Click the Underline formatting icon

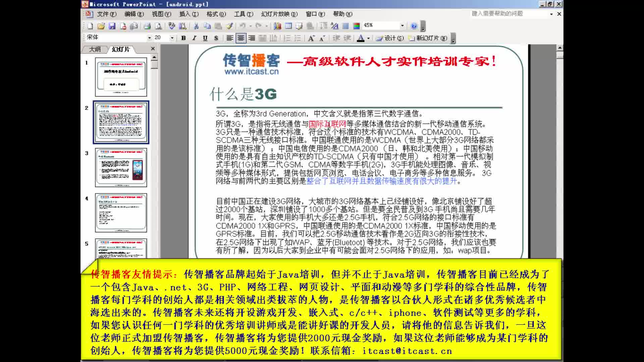pyautogui.click(x=205, y=38)
